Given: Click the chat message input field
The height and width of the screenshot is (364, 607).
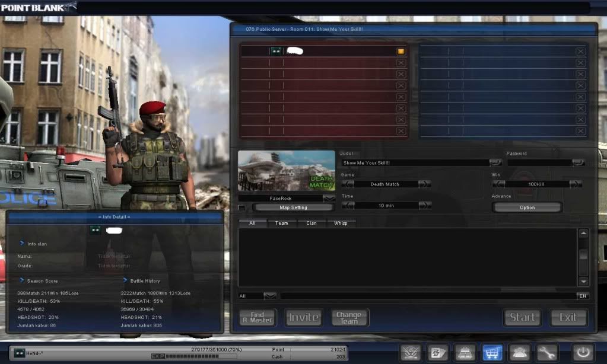Looking at the screenshot, I should [x=428, y=296].
